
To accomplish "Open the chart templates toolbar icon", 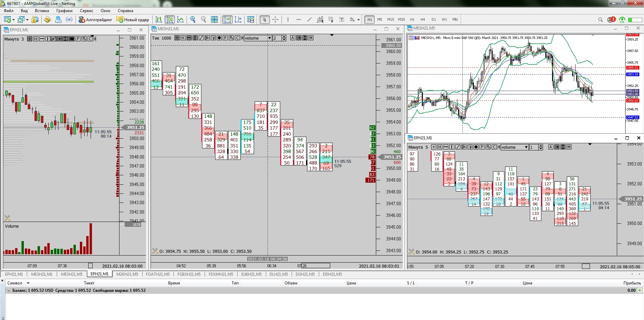I will click(x=251, y=19).
